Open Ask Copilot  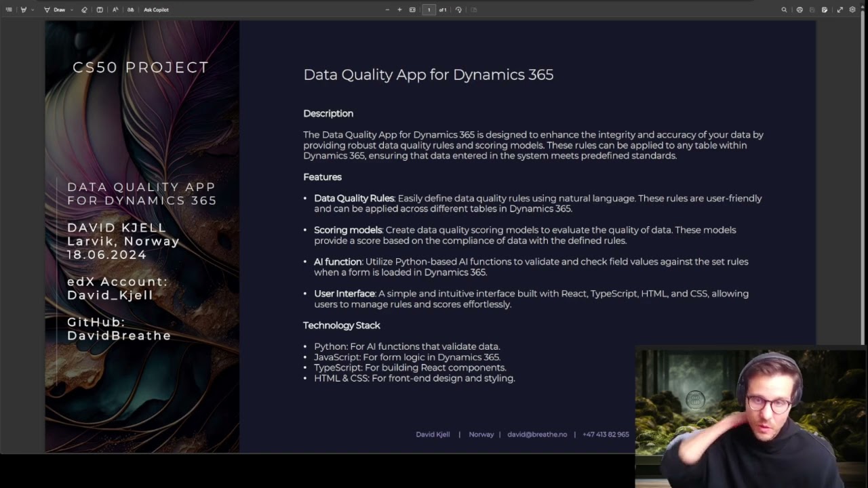pyautogui.click(x=156, y=9)
